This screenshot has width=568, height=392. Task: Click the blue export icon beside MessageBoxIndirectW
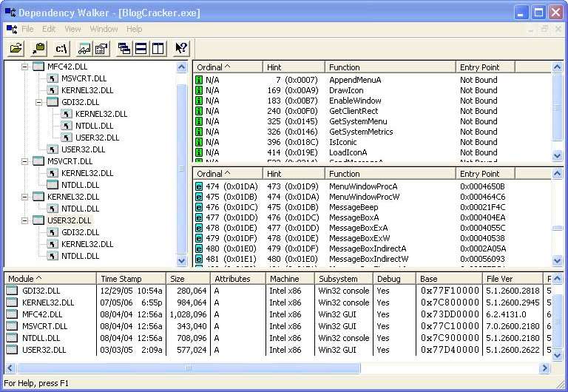click(x=199, y=259)
